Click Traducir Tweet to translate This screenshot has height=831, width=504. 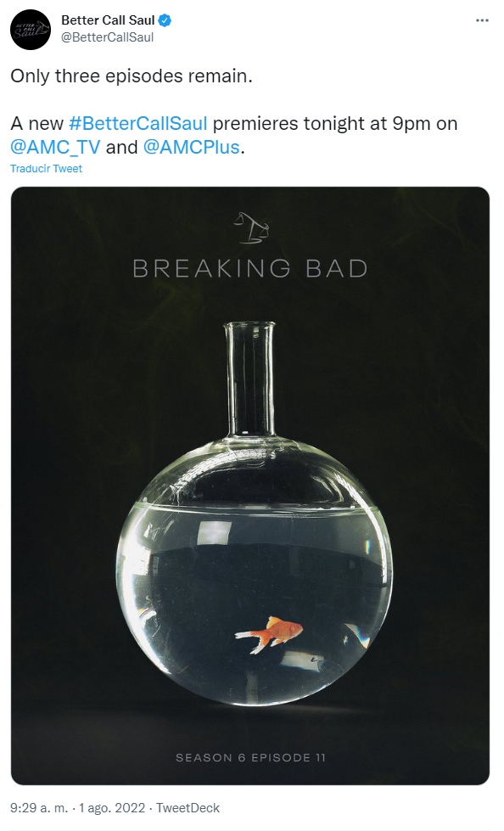click(46, 169)
